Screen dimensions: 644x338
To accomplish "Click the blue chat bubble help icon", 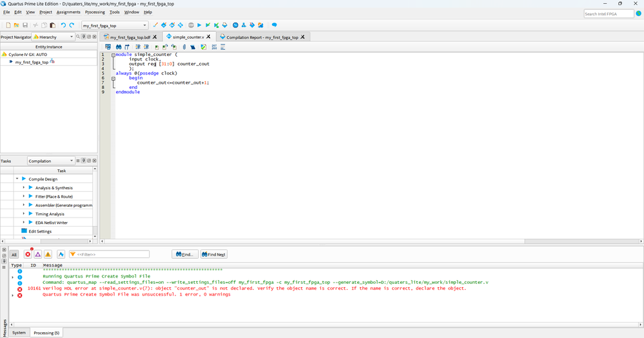I will click(274, 25).
